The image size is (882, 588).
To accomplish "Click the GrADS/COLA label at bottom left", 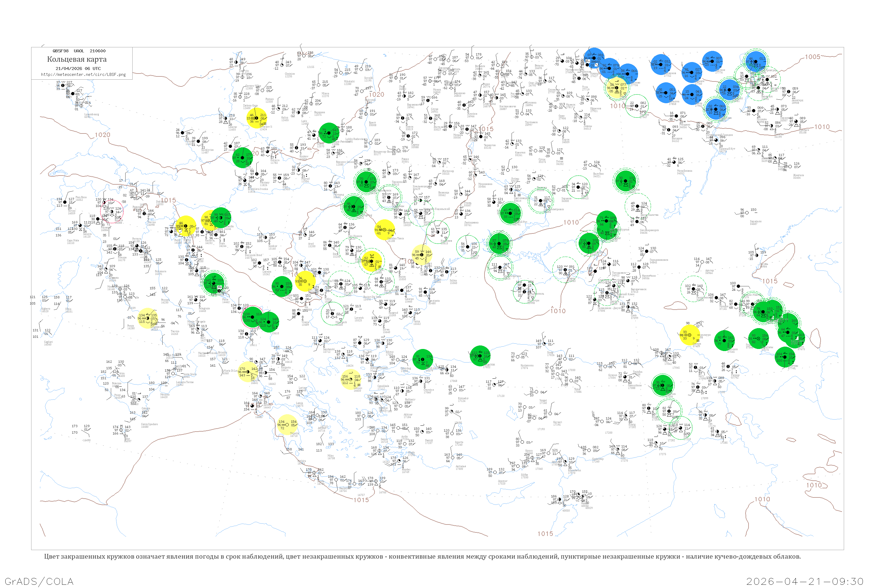I will pyautogui.click(x=39, y=581).
